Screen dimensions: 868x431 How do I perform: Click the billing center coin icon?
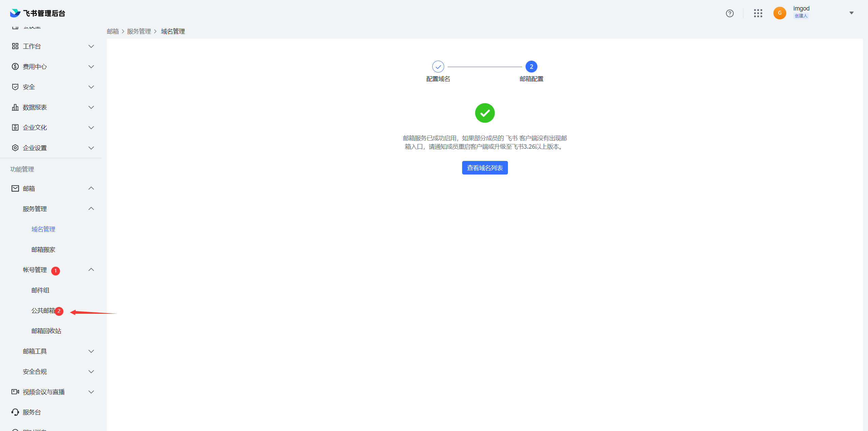(x=15, y=66)
